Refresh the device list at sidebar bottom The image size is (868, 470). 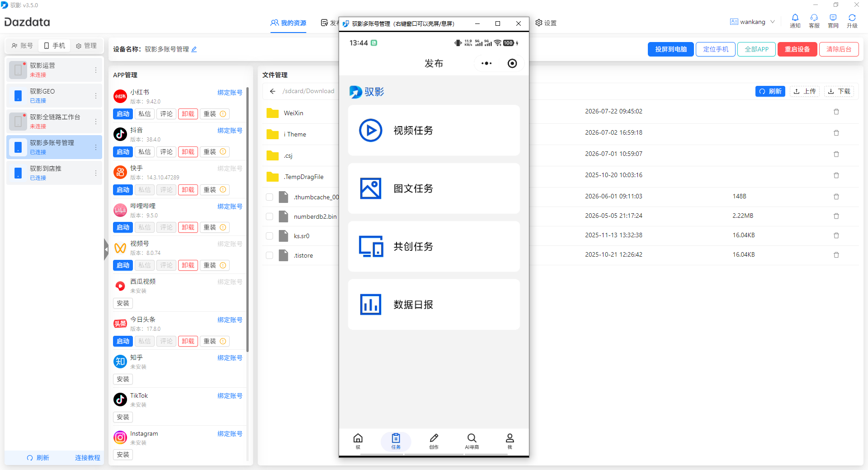pyautogui.click(x=38, y=458)
